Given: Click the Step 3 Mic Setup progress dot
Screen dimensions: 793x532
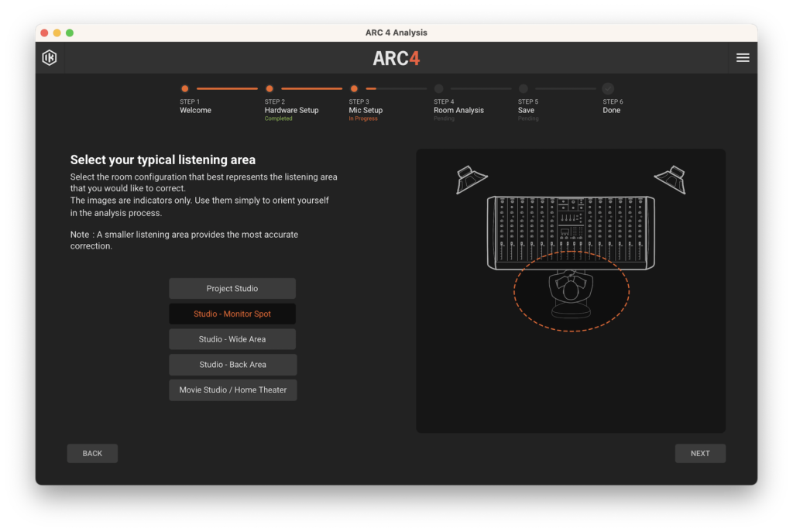Looking at the screenshot, I should [x=354, y=89].
